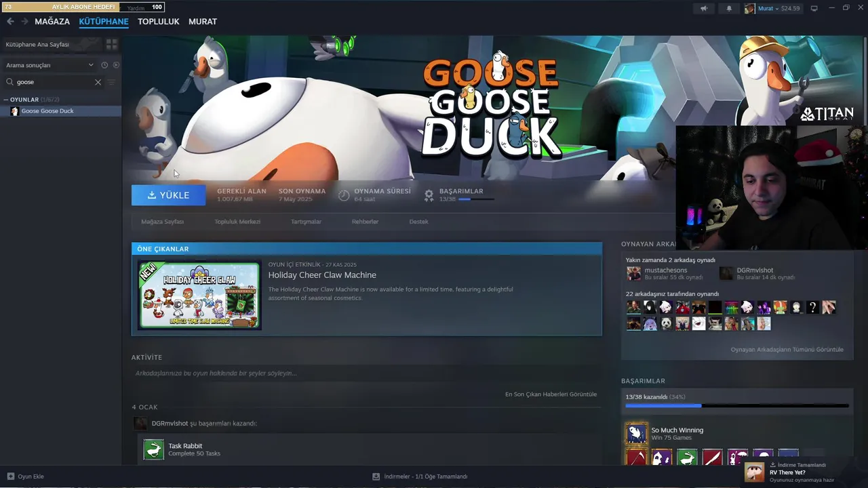
Task: Click the recent activity clock icon
Action: coord(104,65)
